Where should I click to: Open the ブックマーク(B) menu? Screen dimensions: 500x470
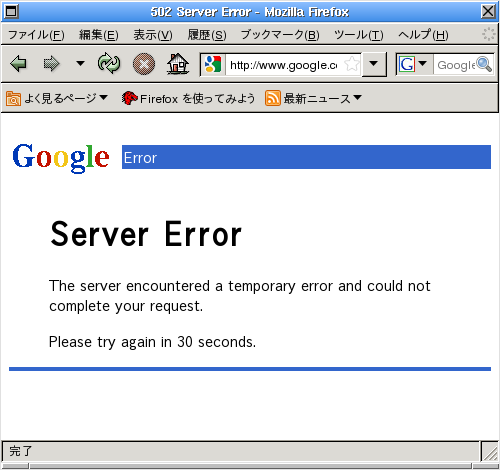[x=280, y=35]
